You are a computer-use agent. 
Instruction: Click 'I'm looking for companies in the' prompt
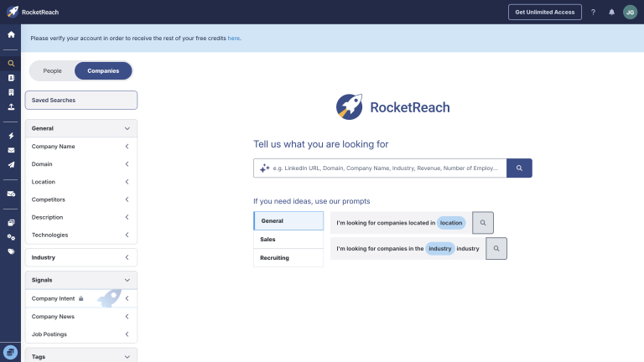coord(380,249)
